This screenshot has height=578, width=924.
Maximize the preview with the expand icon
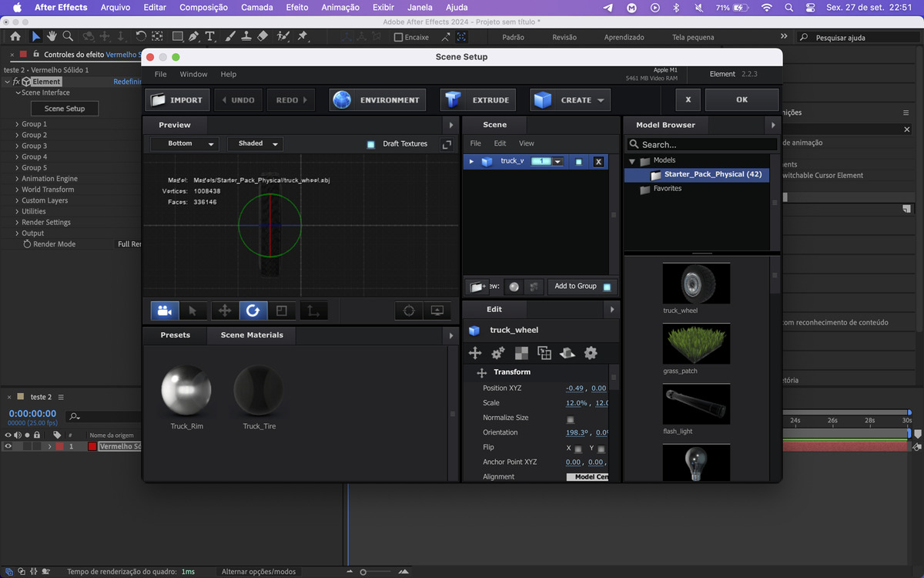tap(447, 144)
